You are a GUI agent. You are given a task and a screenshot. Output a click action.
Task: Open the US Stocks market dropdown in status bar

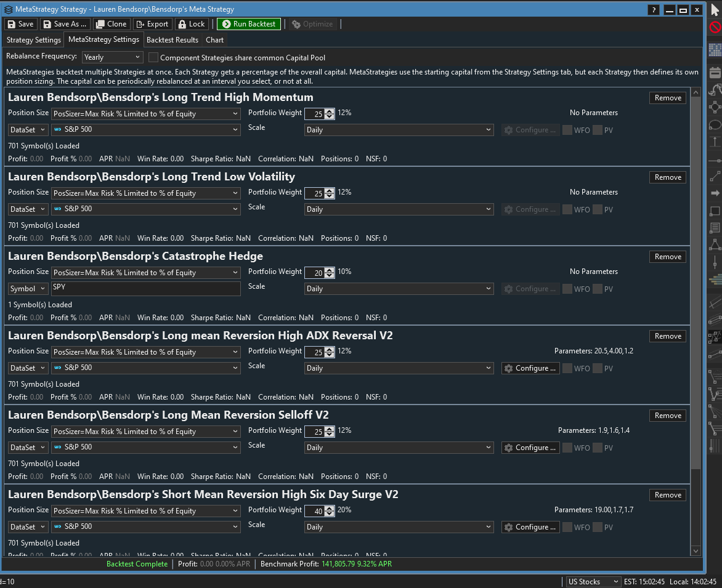click(593, 582)
